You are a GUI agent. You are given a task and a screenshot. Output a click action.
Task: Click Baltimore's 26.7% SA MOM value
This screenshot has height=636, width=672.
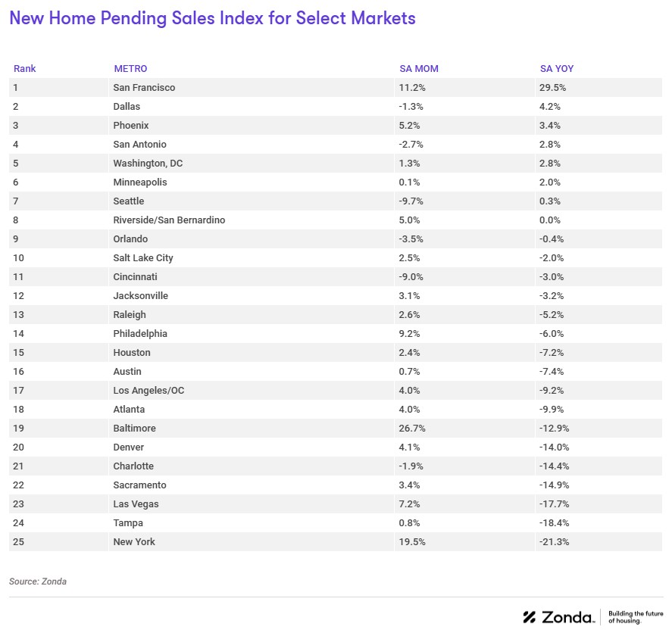click(x=412, y=429)
